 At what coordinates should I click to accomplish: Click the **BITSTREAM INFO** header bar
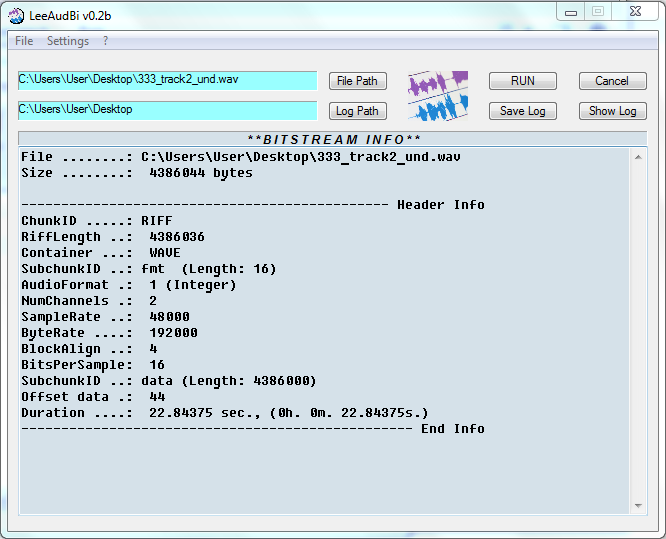(333, 139)
